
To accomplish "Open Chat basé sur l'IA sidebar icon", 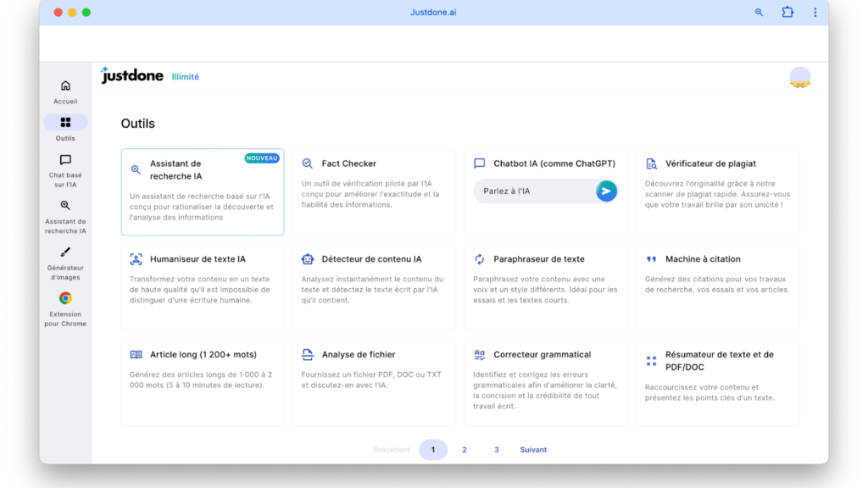I will click(65, 160).
